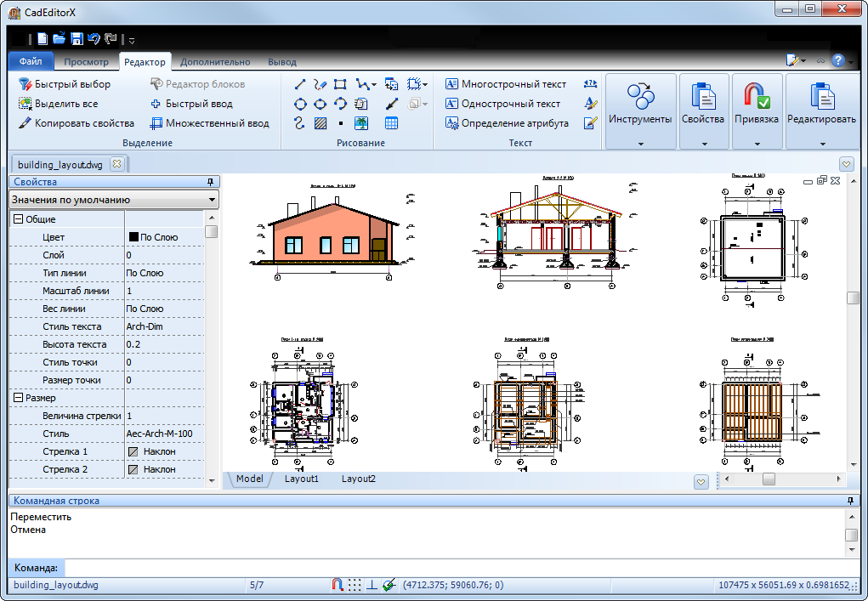
Task: Open the Layout1 sheet tab
Action: tap(302, 479)
